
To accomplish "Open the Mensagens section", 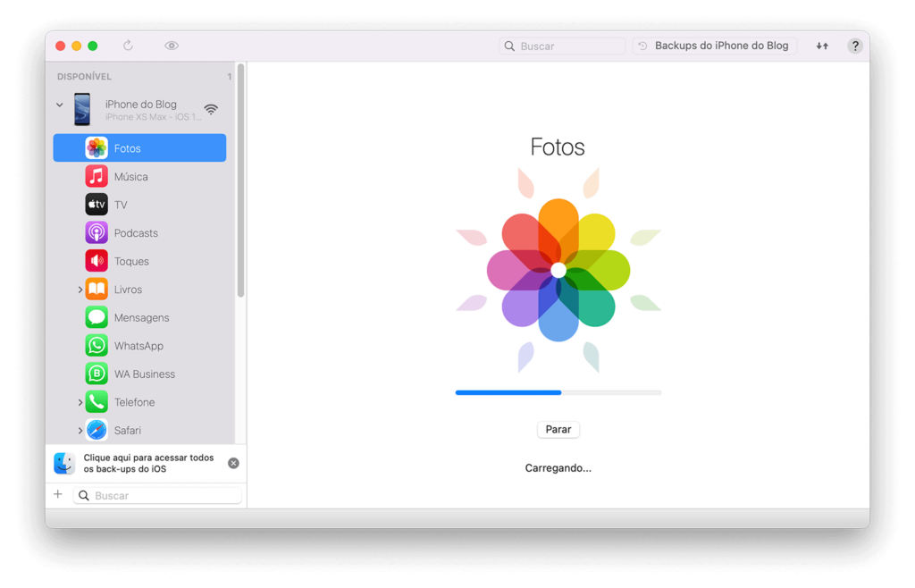I will coord(141,318).
